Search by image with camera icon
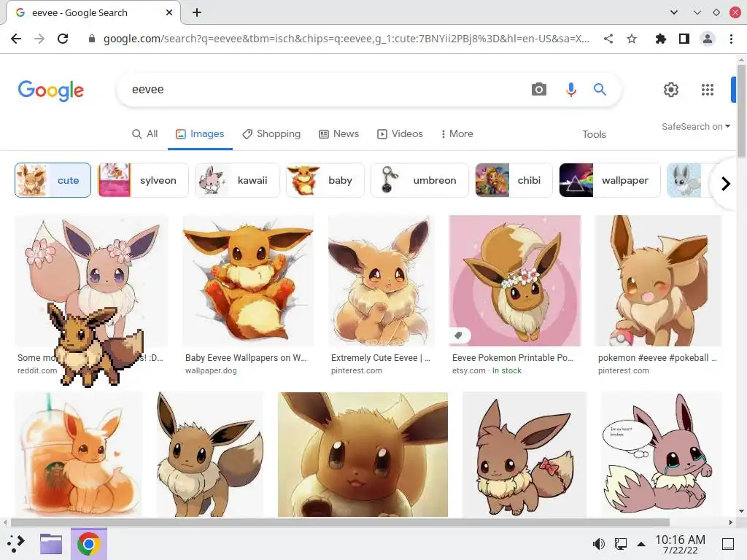The height and width of the screenshot is (560, 747). [x=539, y=89]
